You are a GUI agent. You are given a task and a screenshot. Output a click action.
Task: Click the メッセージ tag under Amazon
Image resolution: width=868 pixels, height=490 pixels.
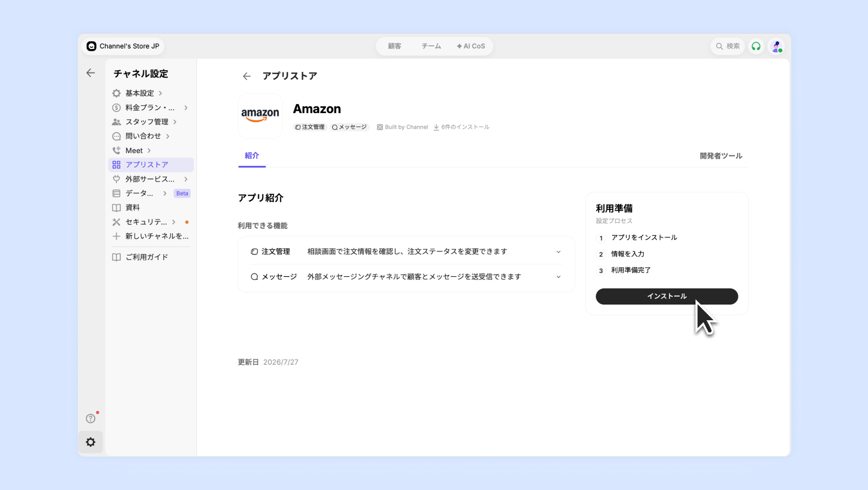point(349,127)
